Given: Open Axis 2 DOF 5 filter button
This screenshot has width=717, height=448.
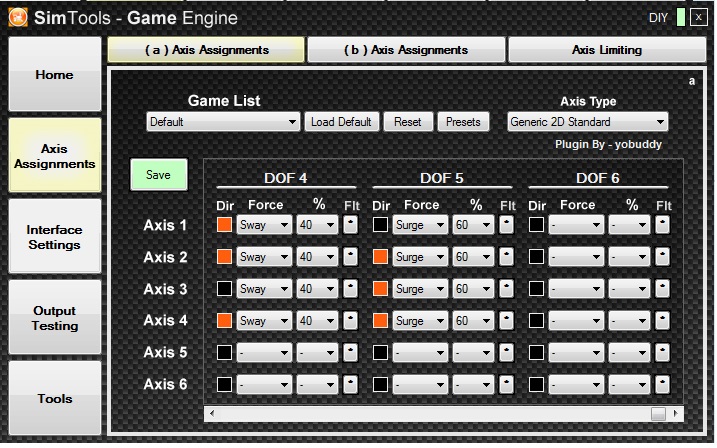Looking at the screenshot, I should pyautogui.click(x=506, y=257).
